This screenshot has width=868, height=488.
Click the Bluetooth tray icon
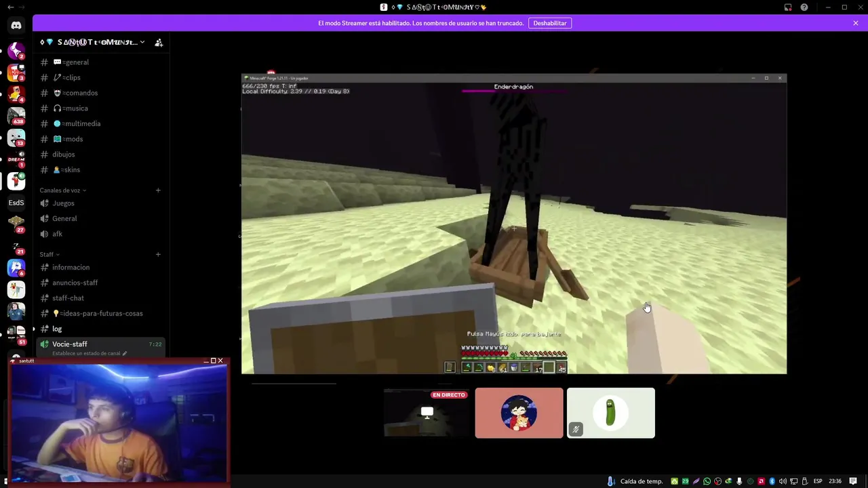coord(772,481)
